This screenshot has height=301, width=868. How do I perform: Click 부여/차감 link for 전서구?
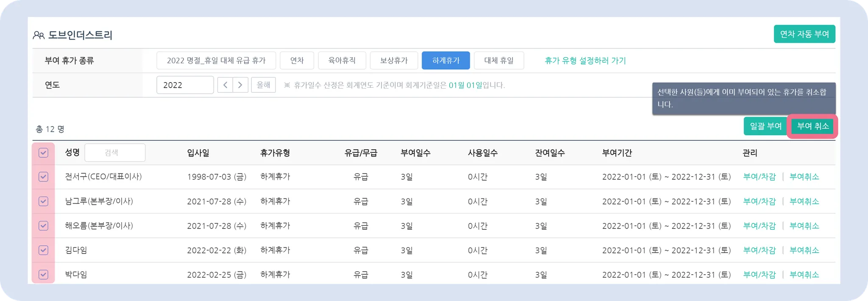pos(759,177)
